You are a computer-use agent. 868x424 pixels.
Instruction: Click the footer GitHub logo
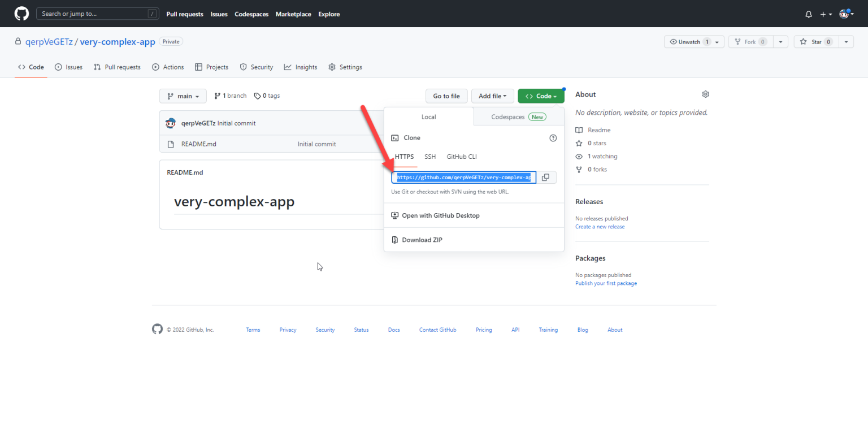(157, 329)
